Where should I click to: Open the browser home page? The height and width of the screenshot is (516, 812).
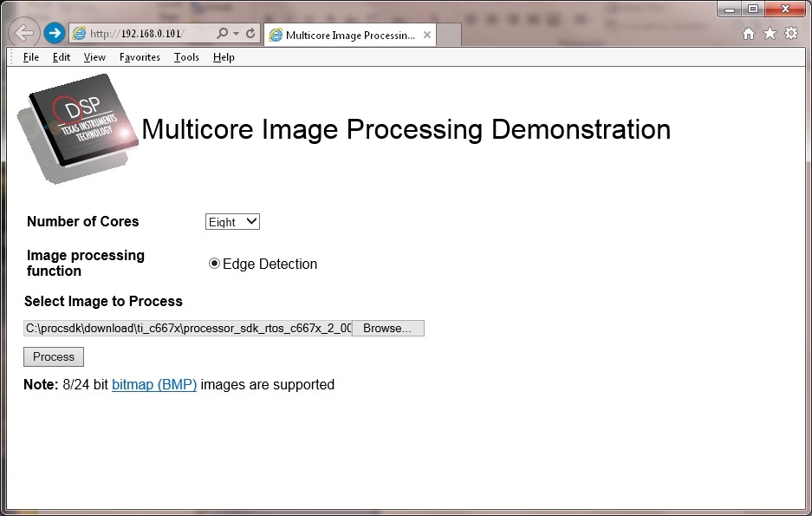click(x=748, y=31)
